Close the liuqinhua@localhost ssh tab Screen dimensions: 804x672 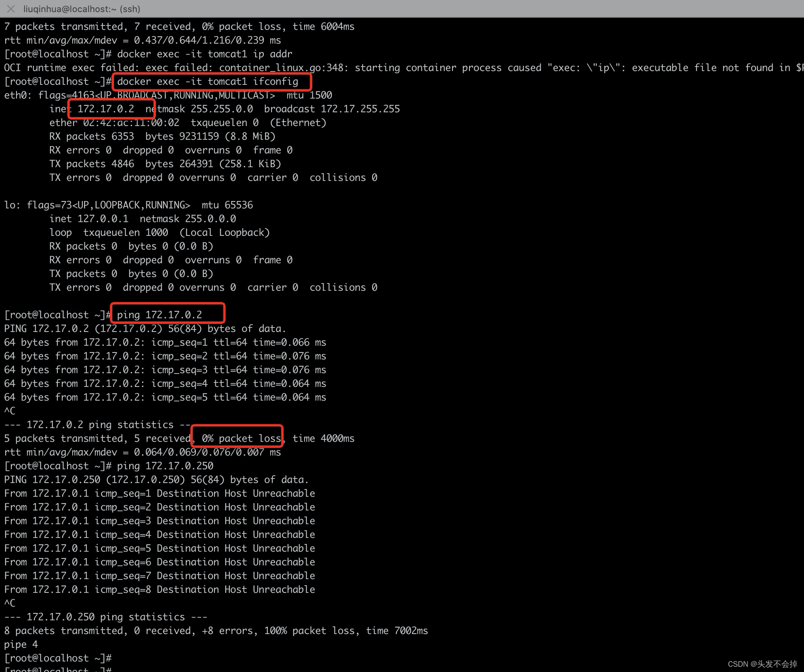tap(11, 9)
